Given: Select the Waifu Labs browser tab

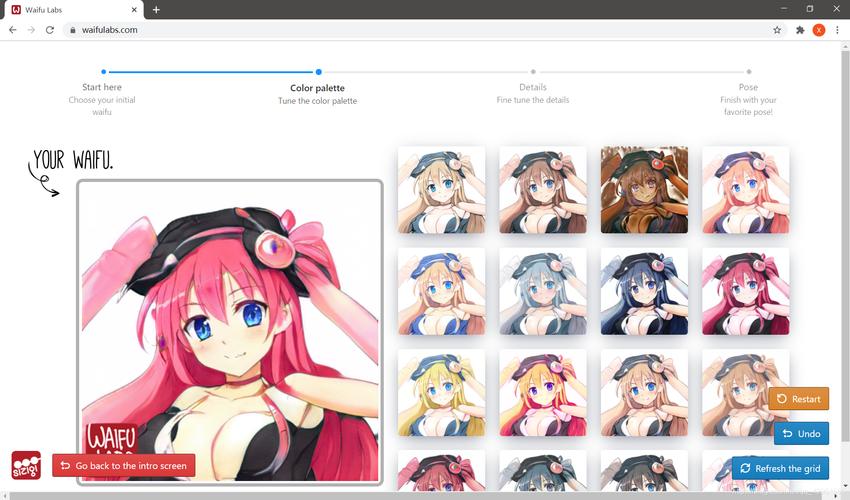Looking at the screenshot, I should (74, 10).
